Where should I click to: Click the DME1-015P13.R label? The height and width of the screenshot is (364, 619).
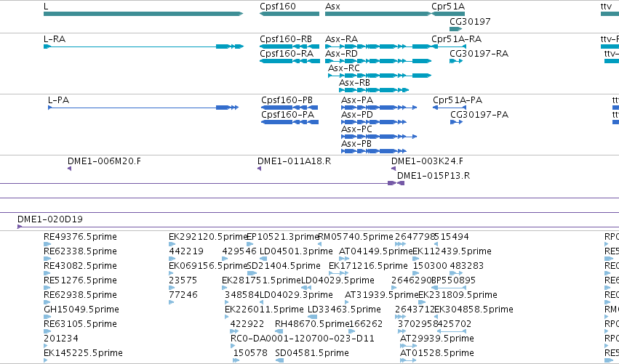click(x=434, y=176)
